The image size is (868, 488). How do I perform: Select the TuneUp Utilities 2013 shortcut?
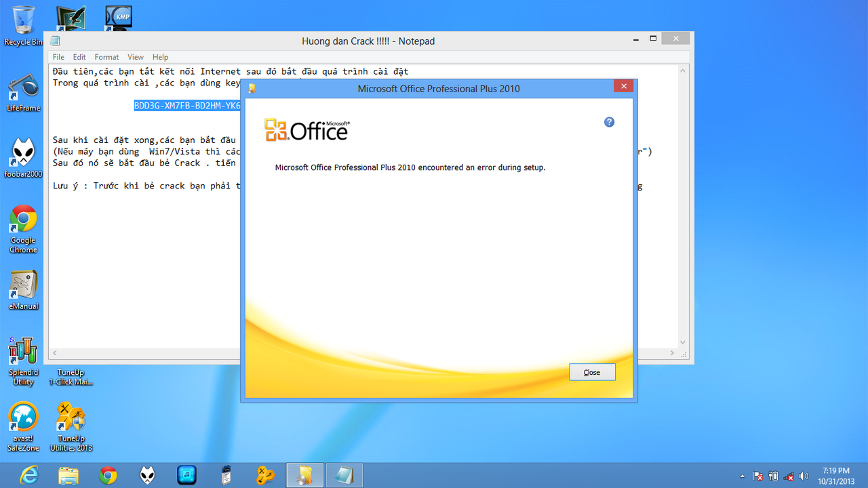click(x=71, y=427)
